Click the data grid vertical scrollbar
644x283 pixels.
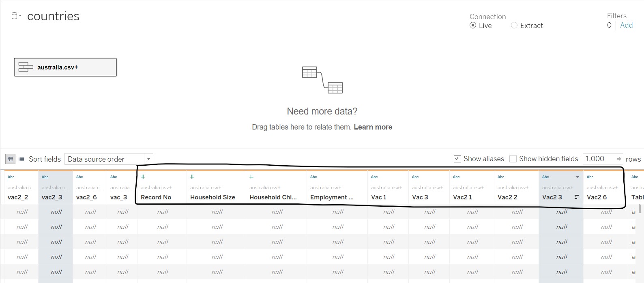coord(640,210)
